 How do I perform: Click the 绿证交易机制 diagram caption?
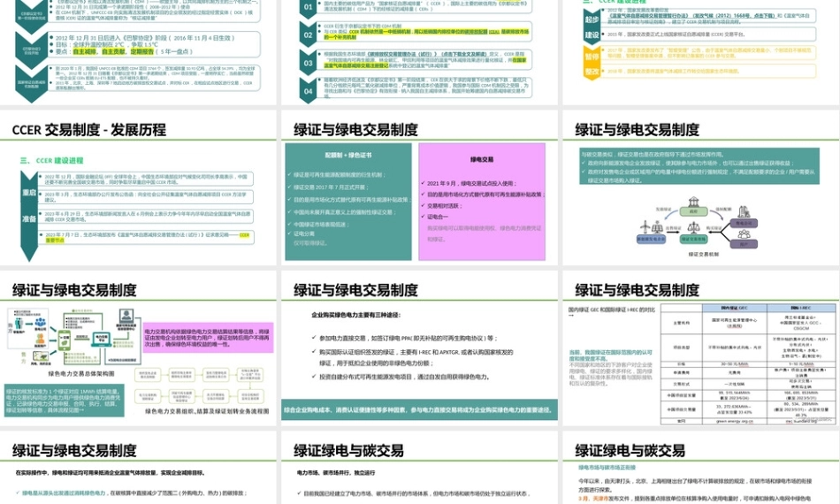[x=704, y=254]
